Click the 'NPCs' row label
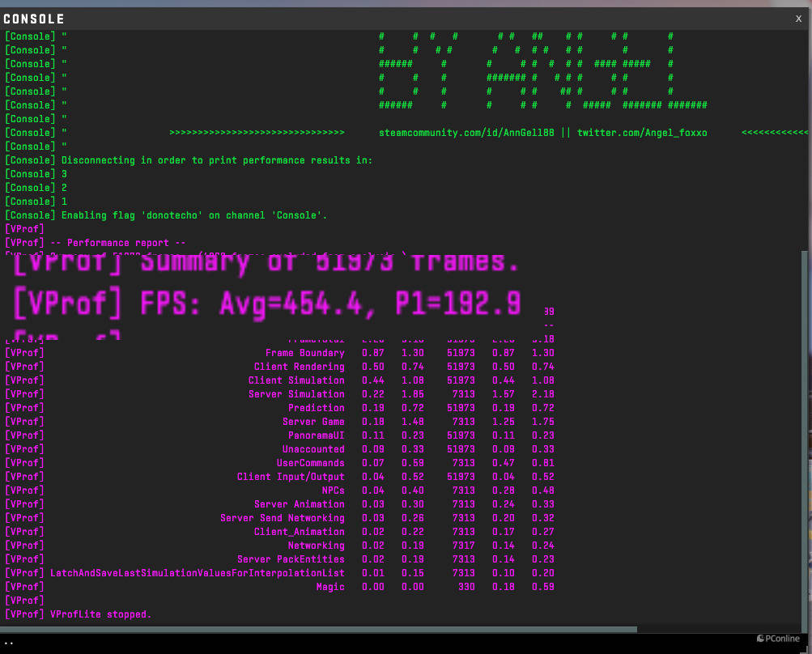This screenshot has width=812, height=654. click(333, 491)
